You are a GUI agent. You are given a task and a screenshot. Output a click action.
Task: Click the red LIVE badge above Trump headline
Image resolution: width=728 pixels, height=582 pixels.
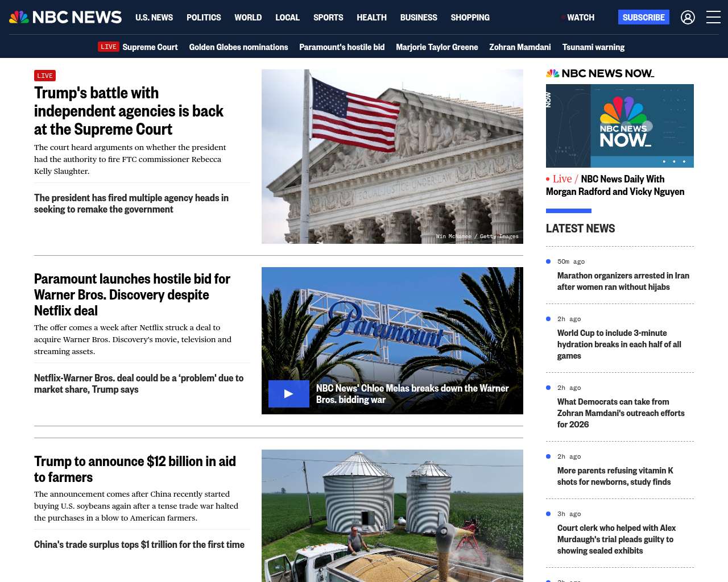point(45,76)
